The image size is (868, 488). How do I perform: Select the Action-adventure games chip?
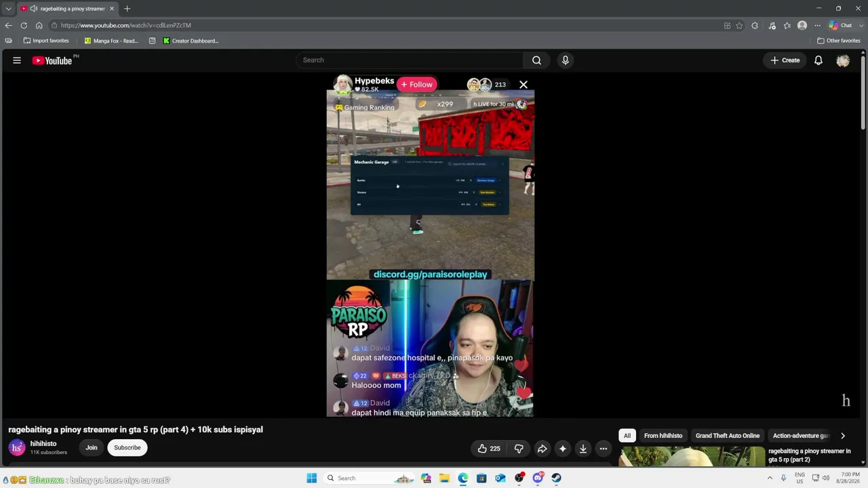tap(801, 436)
